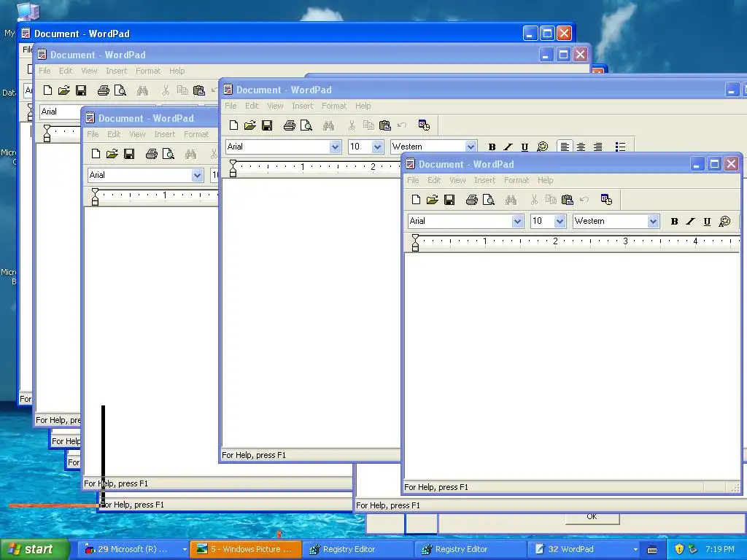Expand Arial font dropdown in frontmost WordPad
The image size is (747, 560).
pyautogui.click(x=517, y=221)
